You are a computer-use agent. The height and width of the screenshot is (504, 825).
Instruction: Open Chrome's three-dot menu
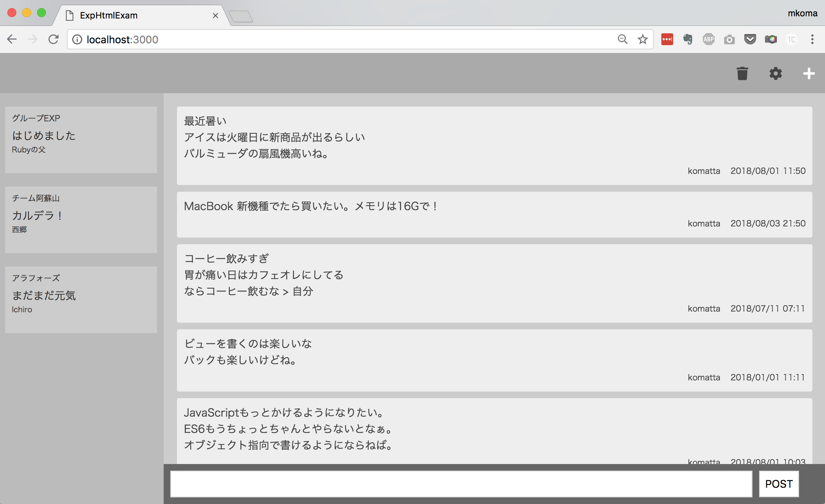812,39
